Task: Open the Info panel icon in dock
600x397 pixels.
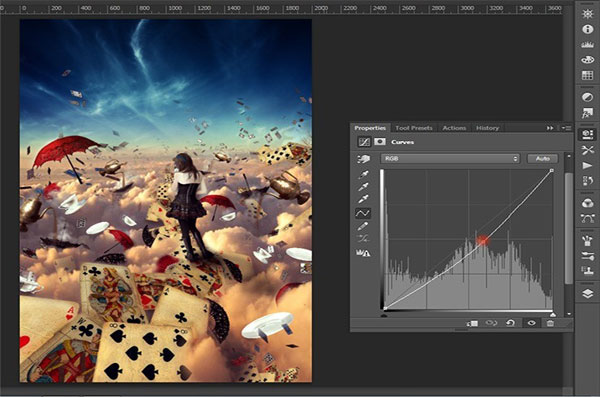Action: [x=587, y=29]
